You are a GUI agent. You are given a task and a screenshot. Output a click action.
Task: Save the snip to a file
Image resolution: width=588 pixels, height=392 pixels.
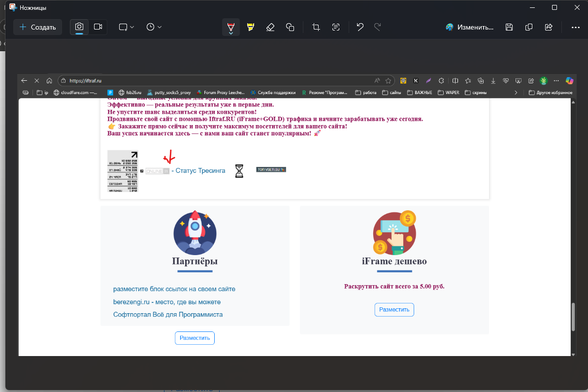click(509, 27)
